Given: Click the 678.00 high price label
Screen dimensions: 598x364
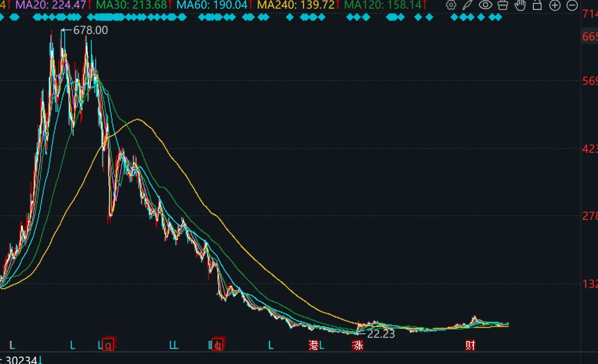Looking at the screenshot, I should [x=90, y=30].
